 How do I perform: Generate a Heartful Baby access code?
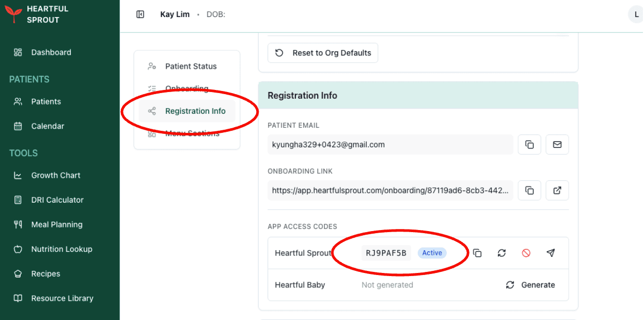tap(531, 285)
